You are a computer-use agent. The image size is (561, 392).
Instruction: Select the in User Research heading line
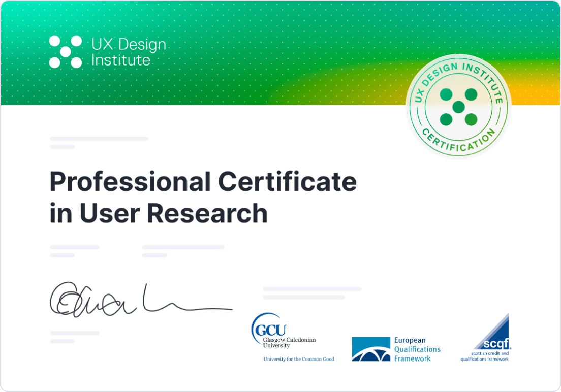click(x=158, y=213)
